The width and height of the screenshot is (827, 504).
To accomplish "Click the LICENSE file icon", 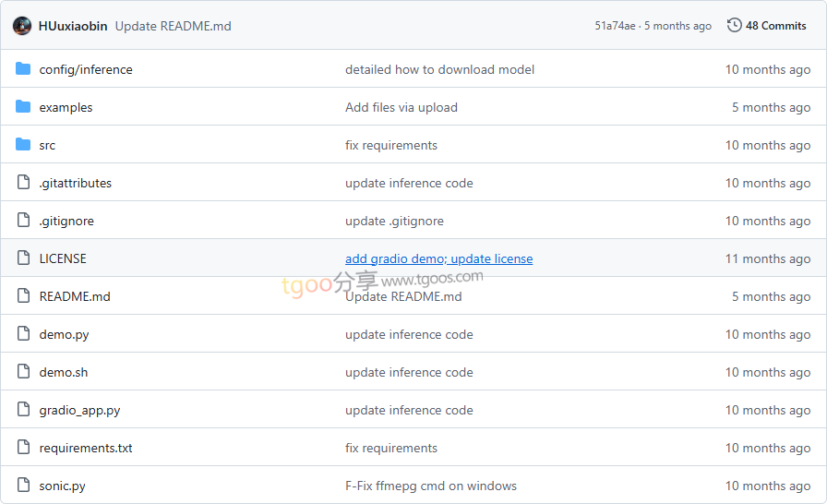I will [23, 258].
